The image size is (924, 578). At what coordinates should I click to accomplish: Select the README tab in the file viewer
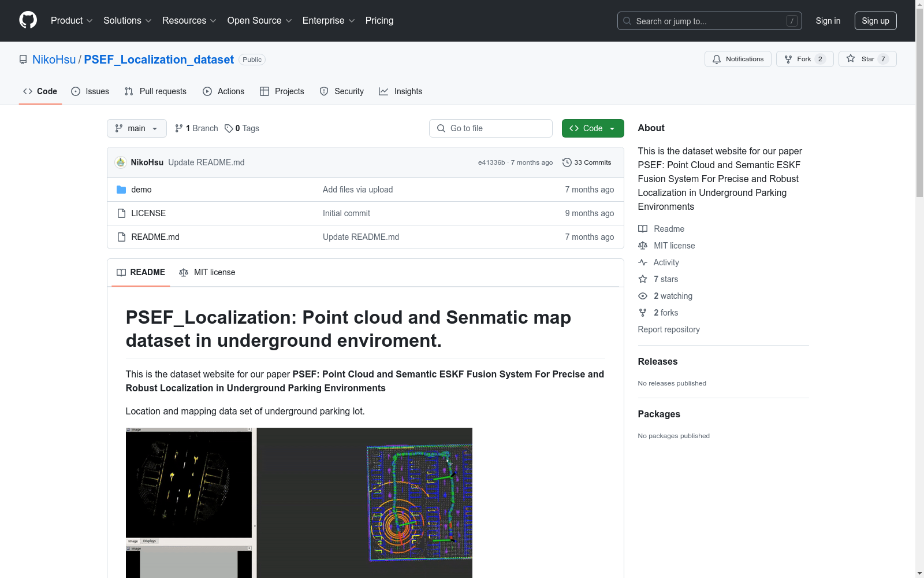coord(141,272)
